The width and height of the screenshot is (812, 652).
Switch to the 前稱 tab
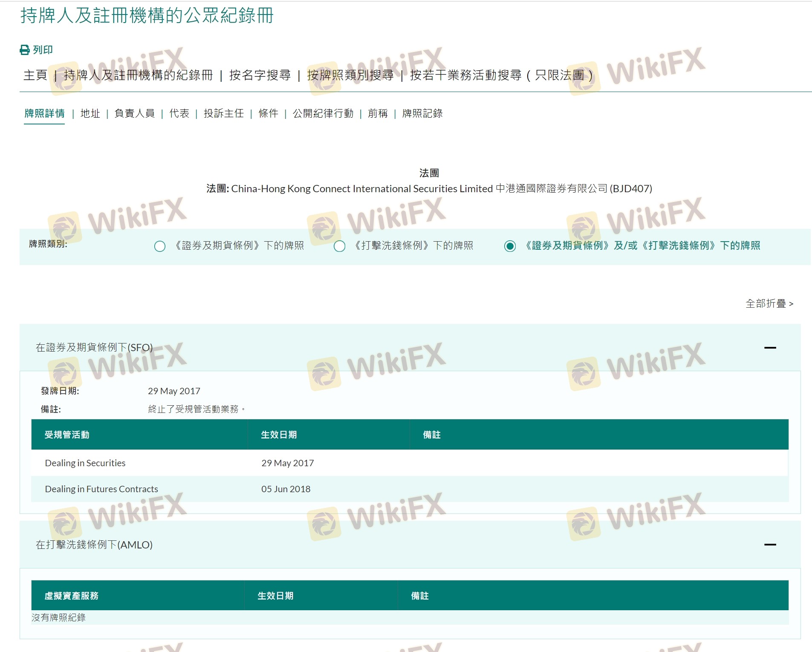coord(378,113)
